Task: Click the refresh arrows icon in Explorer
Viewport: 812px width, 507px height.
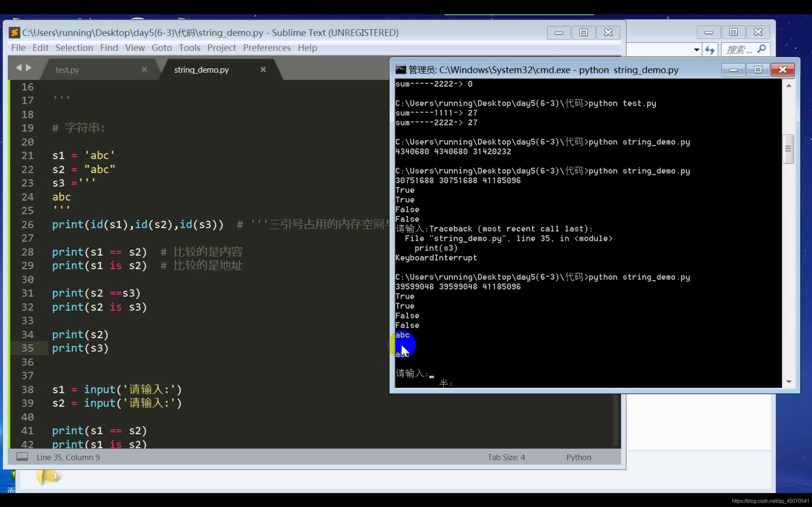Action: pos(709,50)
